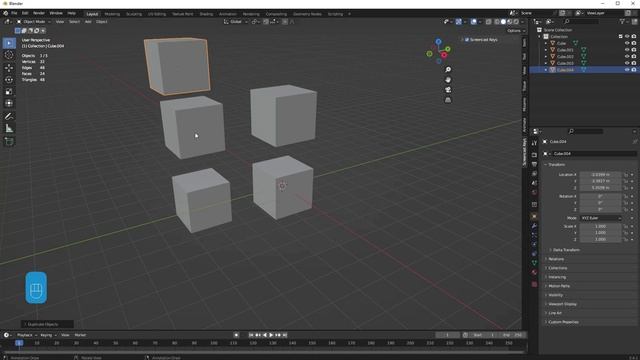This screenshot has height=360, width=640.
Task: Click the viewport zoom magnifier icon
Action: (448, 70)
